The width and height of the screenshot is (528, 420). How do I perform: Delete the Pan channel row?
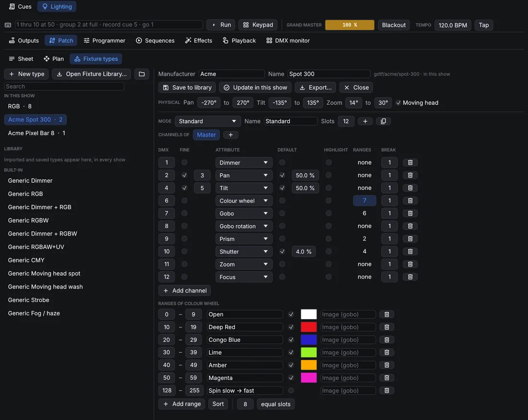pos(410,175)
